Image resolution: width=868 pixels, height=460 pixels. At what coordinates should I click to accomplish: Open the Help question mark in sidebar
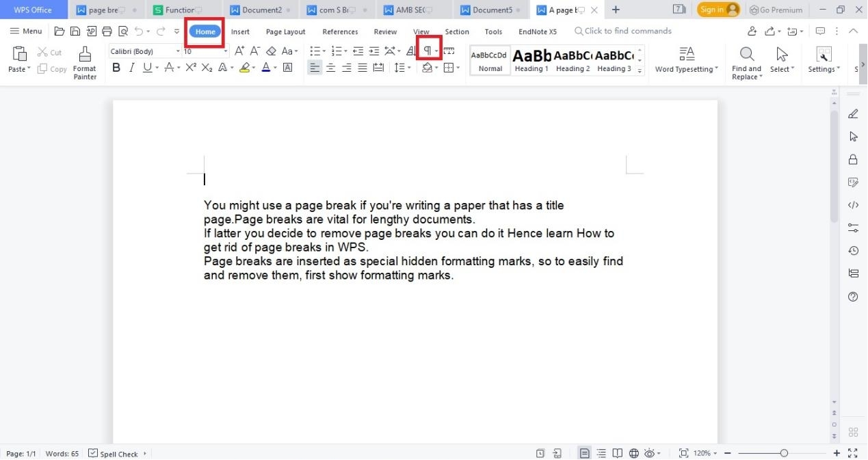[x=853, y=297]
